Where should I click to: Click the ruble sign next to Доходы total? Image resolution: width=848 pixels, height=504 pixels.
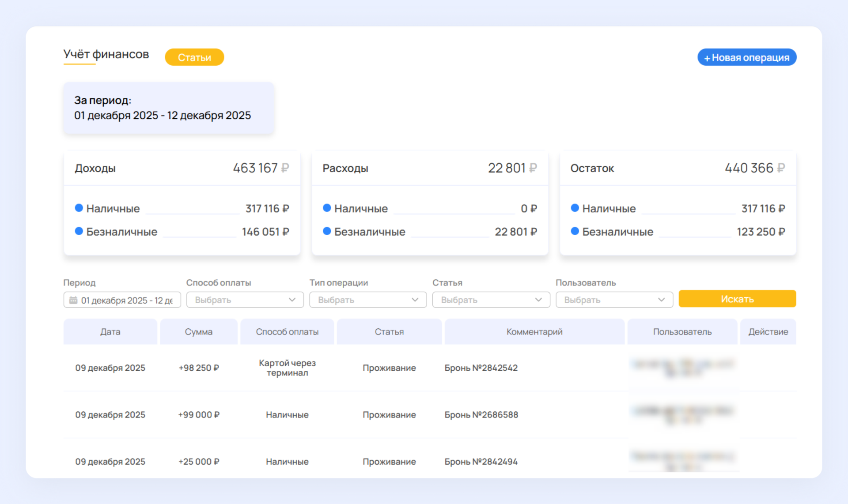point(285,168)
